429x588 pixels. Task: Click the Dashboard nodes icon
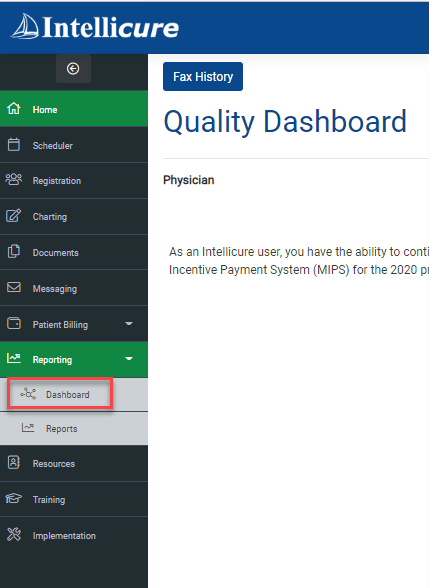[x=28, y=394]
